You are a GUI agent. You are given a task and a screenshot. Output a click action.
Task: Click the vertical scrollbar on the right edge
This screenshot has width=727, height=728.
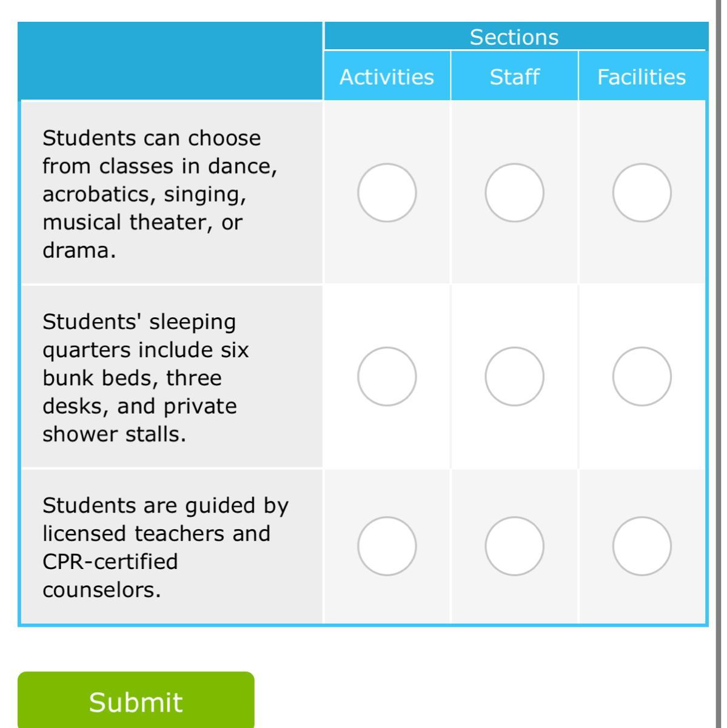click(721, 364)
